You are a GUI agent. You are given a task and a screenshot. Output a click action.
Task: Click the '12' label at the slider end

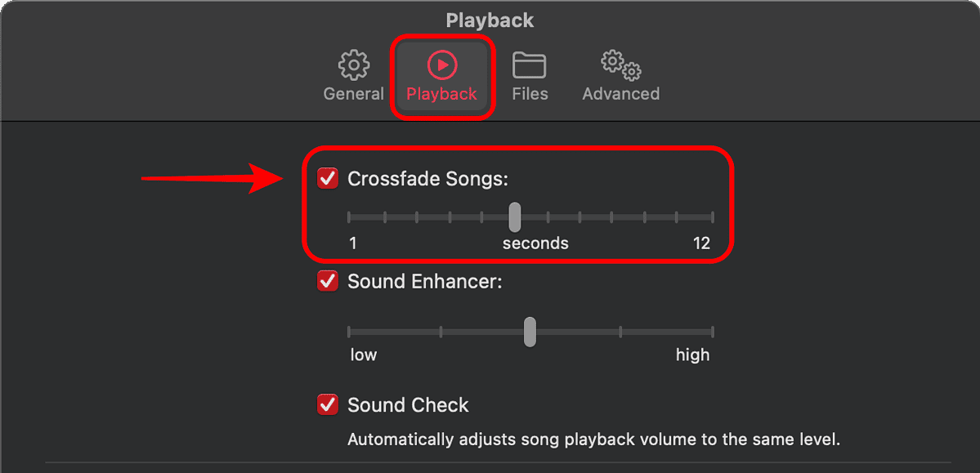[x=701, y=243]
